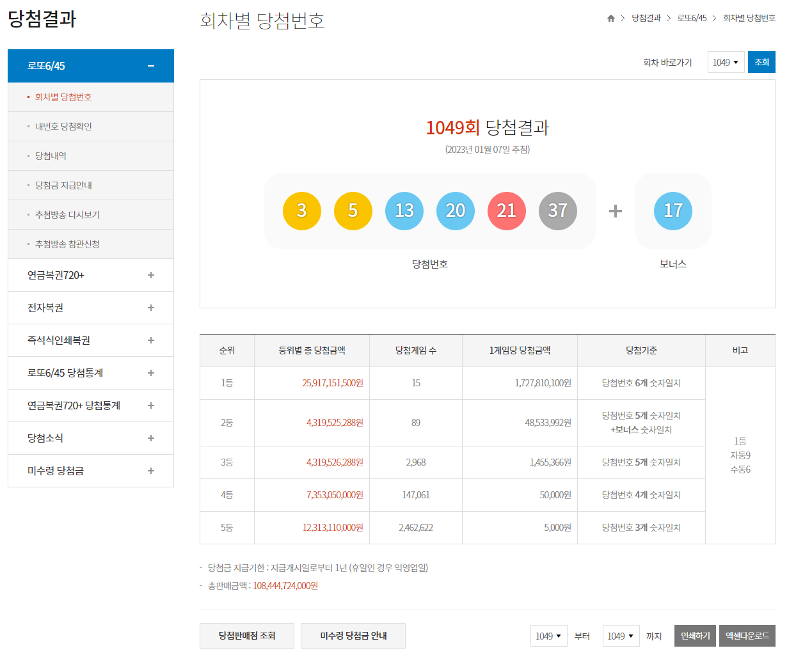This screenshot has width=812, height=662.
Task: Click the yellow winning ball number 3
Action: [x=302, y=210]
